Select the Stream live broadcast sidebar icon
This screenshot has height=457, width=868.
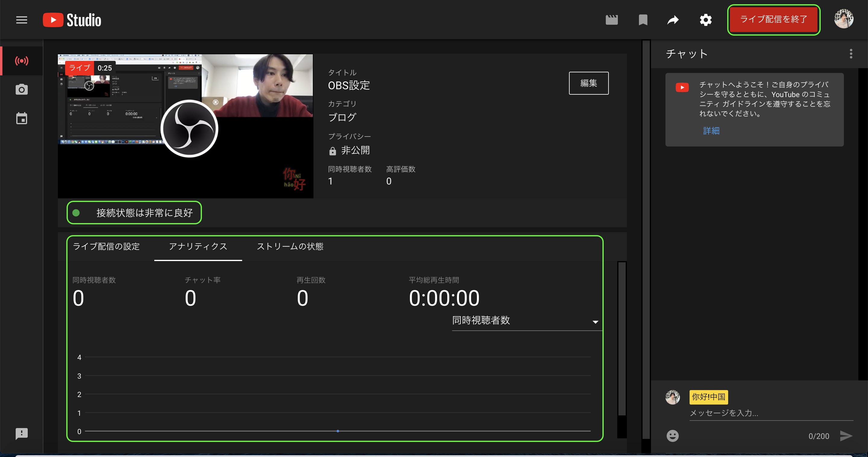pos(22,61)
